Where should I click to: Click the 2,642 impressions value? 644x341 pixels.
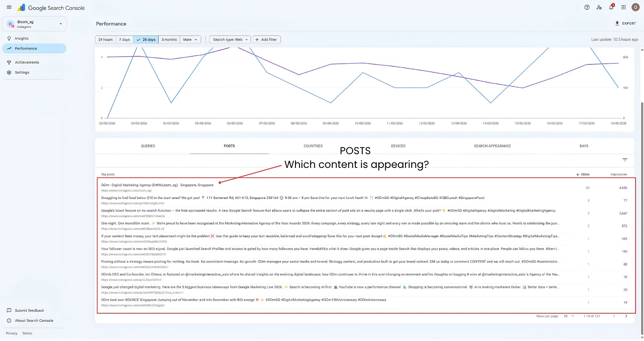[623, 213]
